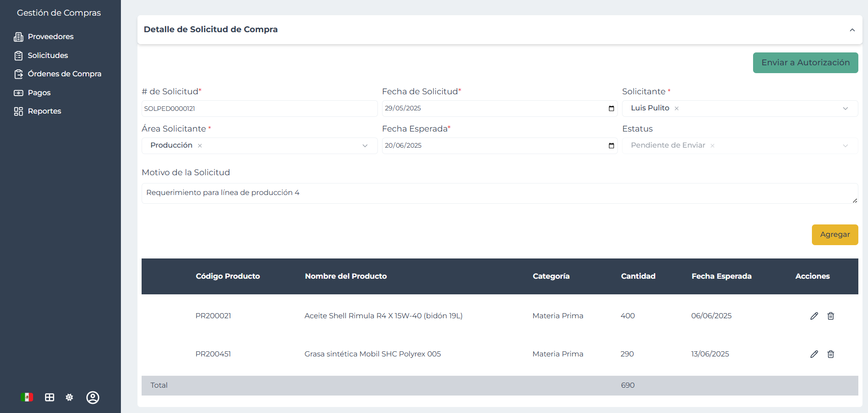Edit the Grasa sintética Mobil row
Image resolution: width=868 pixels, height=413 pixels.
tap(814, 354)
